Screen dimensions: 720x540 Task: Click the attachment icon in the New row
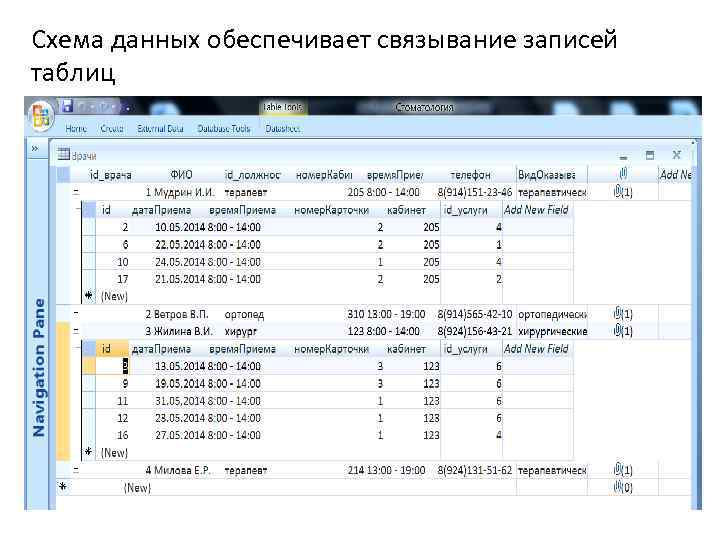tap(623, 487)
